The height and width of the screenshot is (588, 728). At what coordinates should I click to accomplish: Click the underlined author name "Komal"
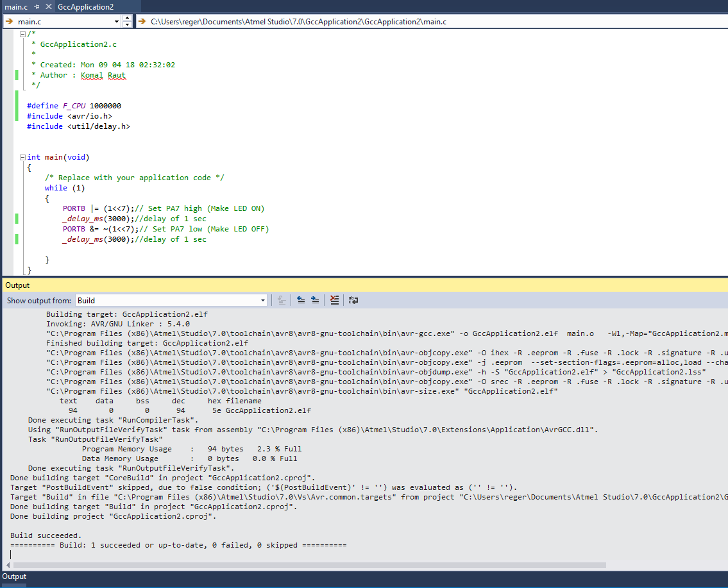click(92, 75)
